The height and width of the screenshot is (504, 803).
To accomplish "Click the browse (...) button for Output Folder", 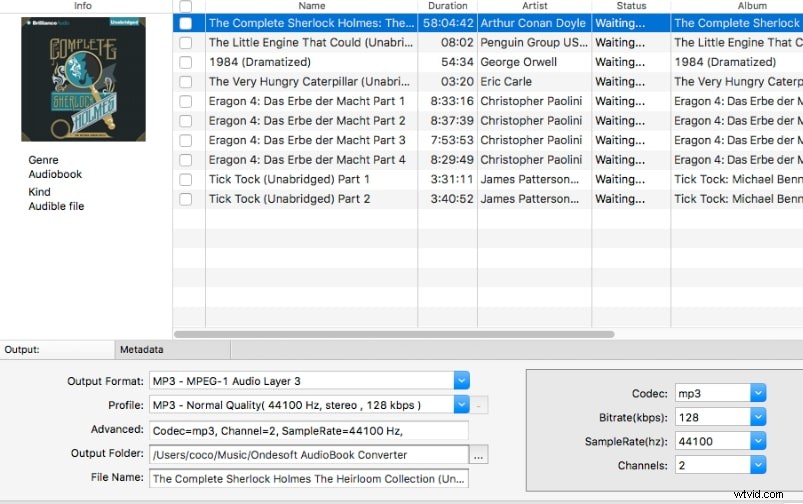I will click(479, 455).
